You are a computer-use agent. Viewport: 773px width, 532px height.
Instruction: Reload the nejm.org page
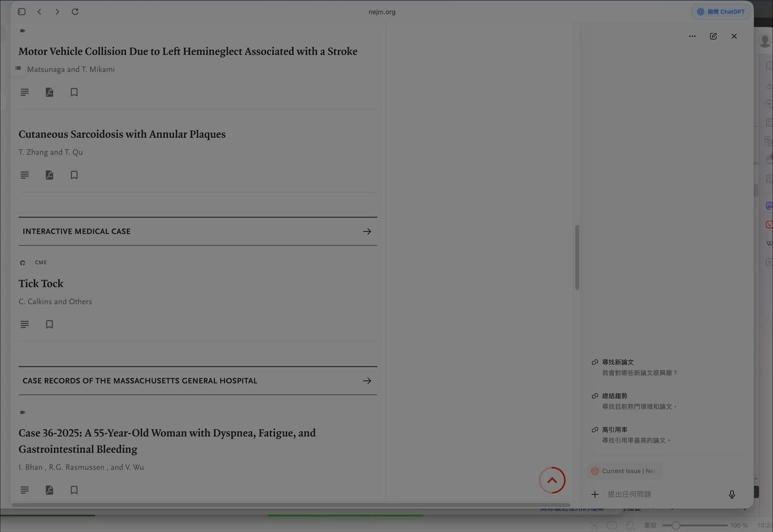(75, 12)
